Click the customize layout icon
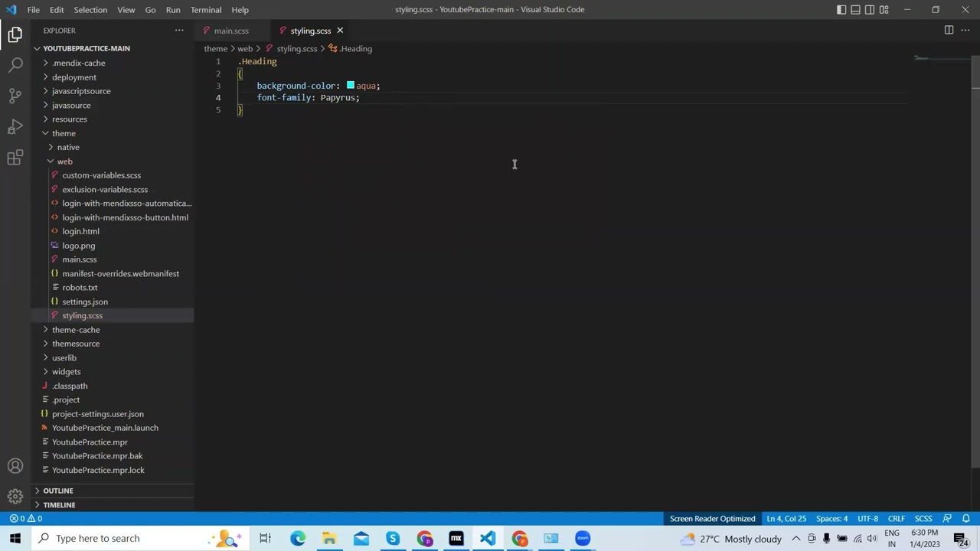Viewport: 980px width, 551px height. pyautogui.click(x=884, y=9)
